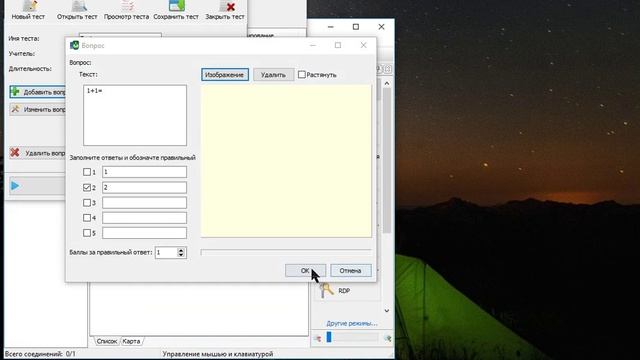Click the yellow image preview area

point(286,160)
